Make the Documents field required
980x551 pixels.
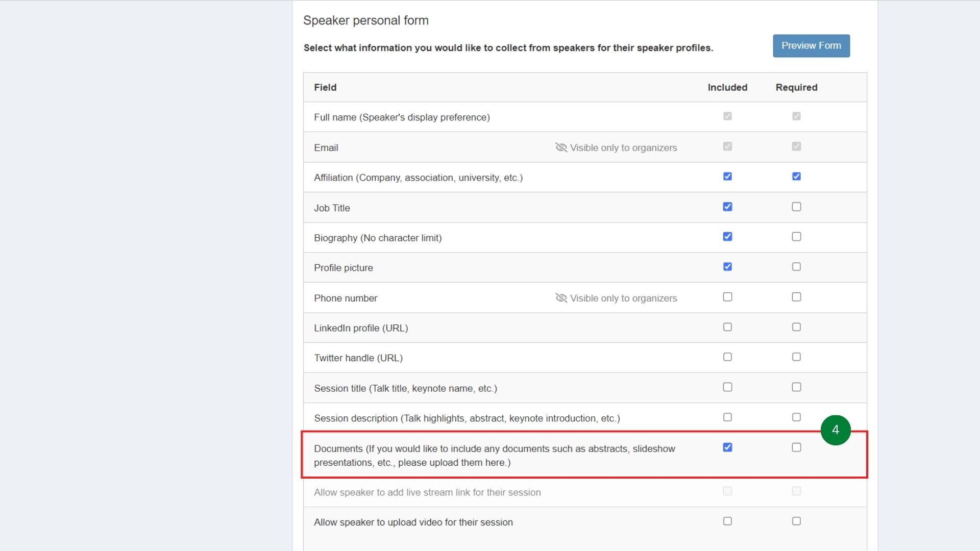pyautogui.click(x=796, y=447)
